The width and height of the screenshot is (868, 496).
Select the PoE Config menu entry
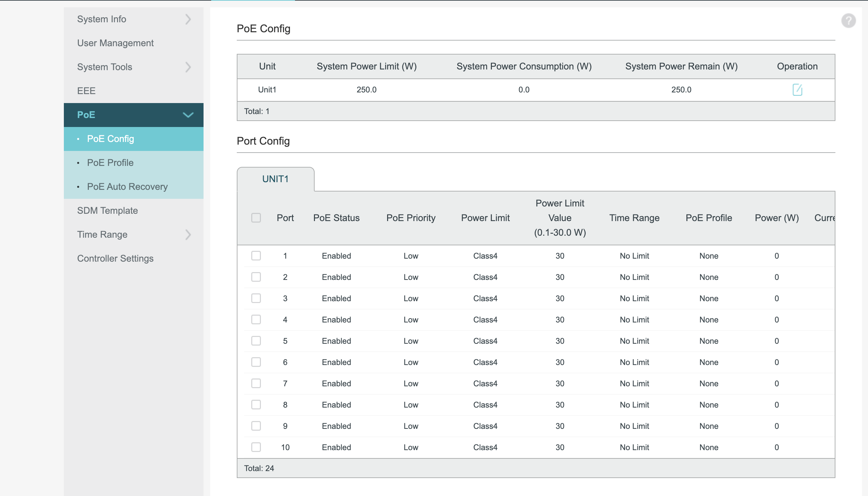[x=110, y=139]
